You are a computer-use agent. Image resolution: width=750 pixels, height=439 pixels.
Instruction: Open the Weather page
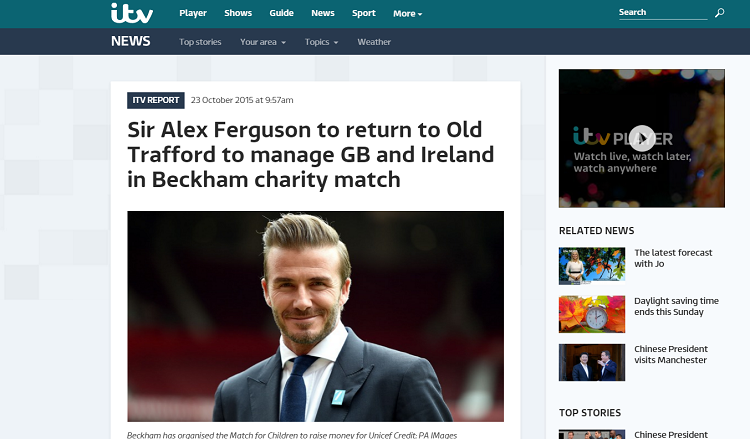point(374,42)
